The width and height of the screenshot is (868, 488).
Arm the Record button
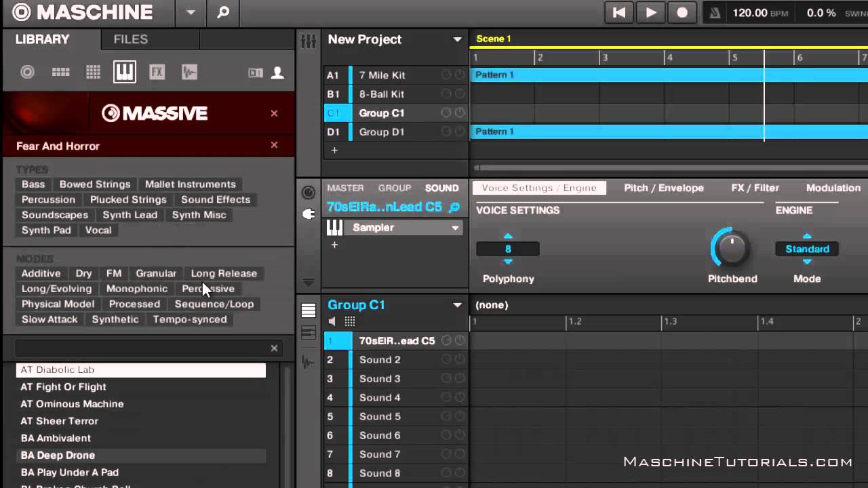[682, 12]
